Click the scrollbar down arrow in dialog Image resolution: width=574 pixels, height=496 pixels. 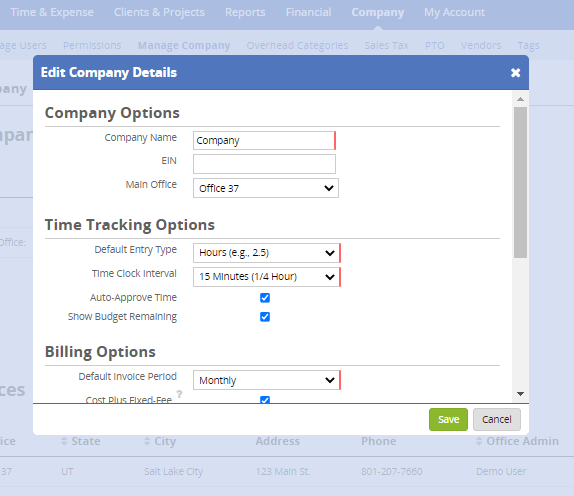520,394
